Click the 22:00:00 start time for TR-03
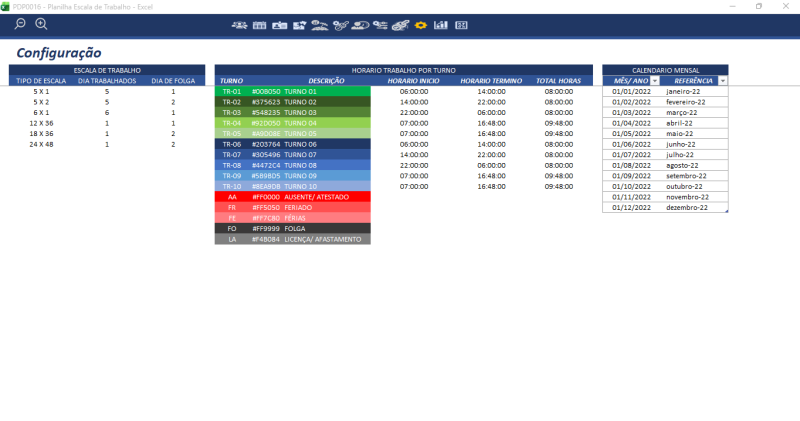Screen dimensions: 800x421 click(x=414, y=112)
